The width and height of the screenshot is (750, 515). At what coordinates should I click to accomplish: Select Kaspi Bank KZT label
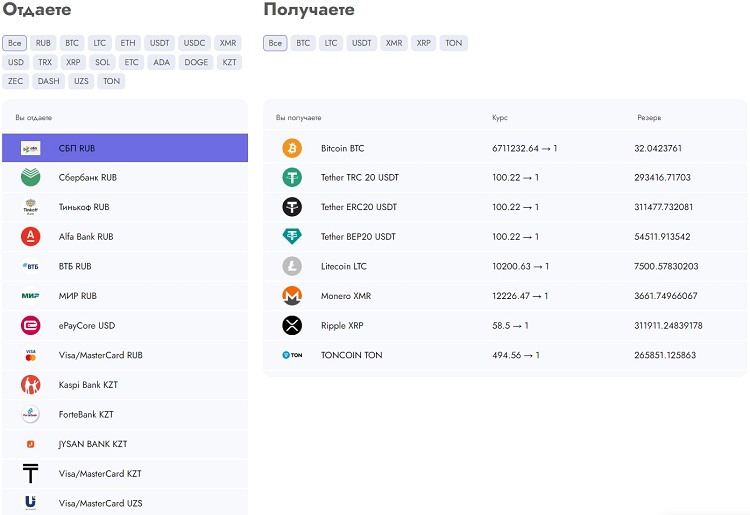pos(88,385)
